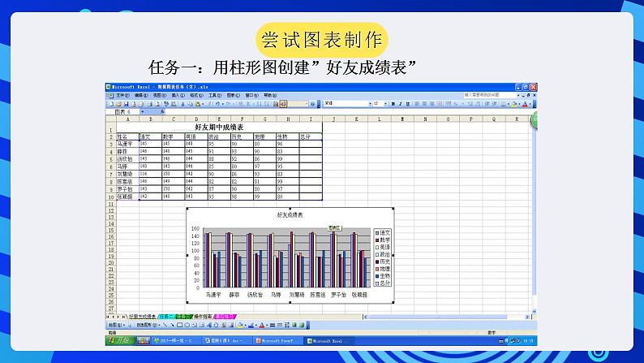Open the font name dropdown
The height and width of the screenshot is (363, 644).
(x=370, y=104)
